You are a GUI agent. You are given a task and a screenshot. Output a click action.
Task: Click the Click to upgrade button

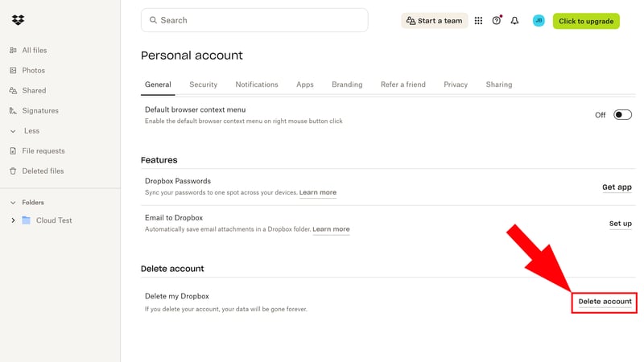[x=586, y=21]
